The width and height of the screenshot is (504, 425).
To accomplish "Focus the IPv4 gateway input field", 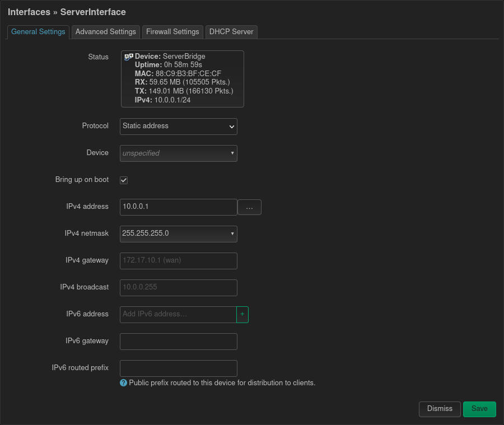I will 179,261.
